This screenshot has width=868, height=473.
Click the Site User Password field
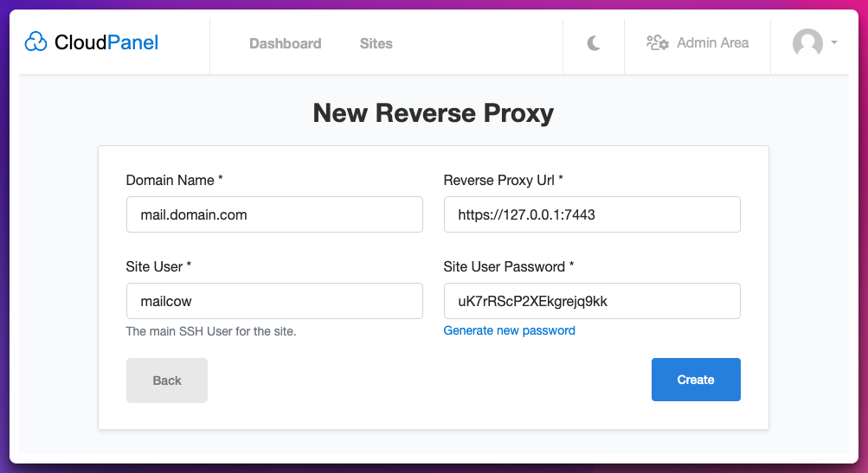tap(592, 301)
